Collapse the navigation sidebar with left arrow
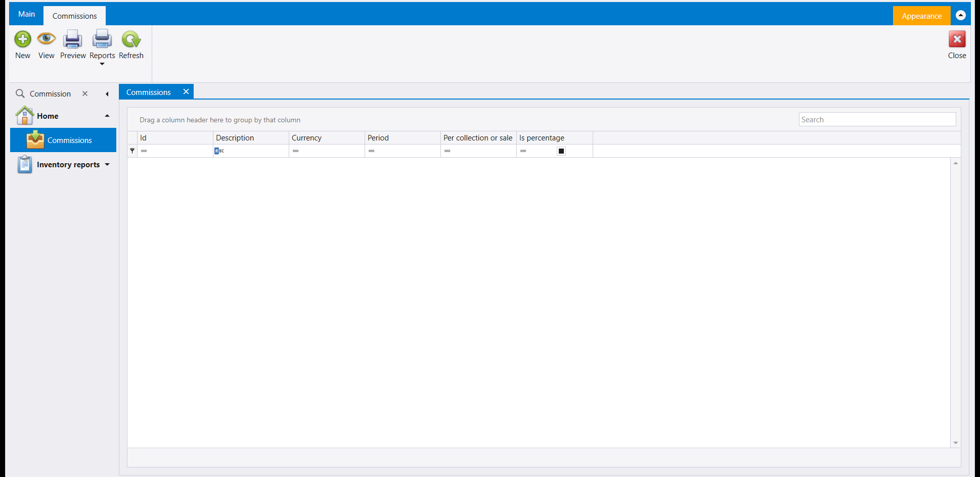Screen dimensions: 980x477 [x=107, y=94]
